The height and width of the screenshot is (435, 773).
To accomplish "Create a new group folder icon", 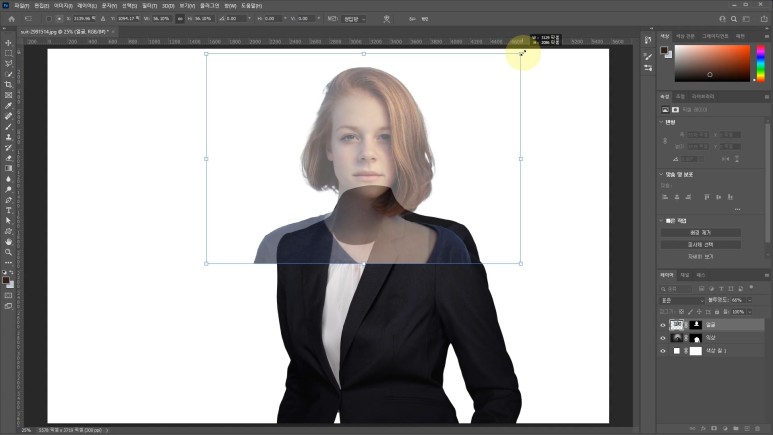I will [736, 429].
